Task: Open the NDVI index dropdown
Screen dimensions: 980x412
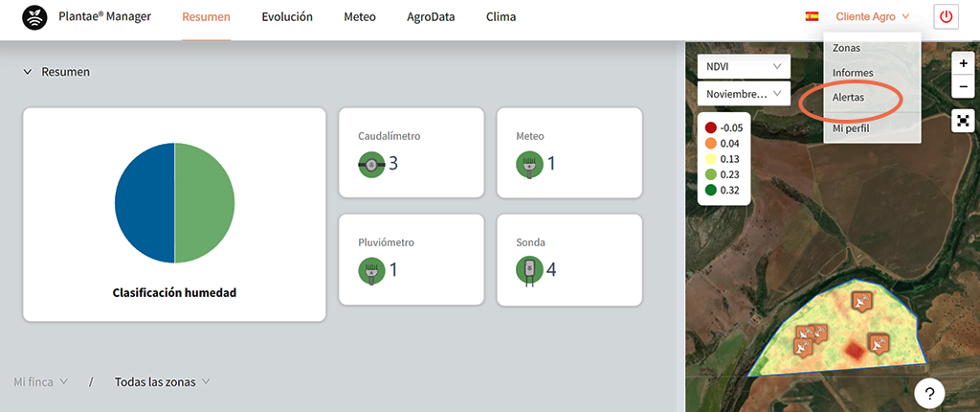Action: pyautogui.click(x=744, y=66)
